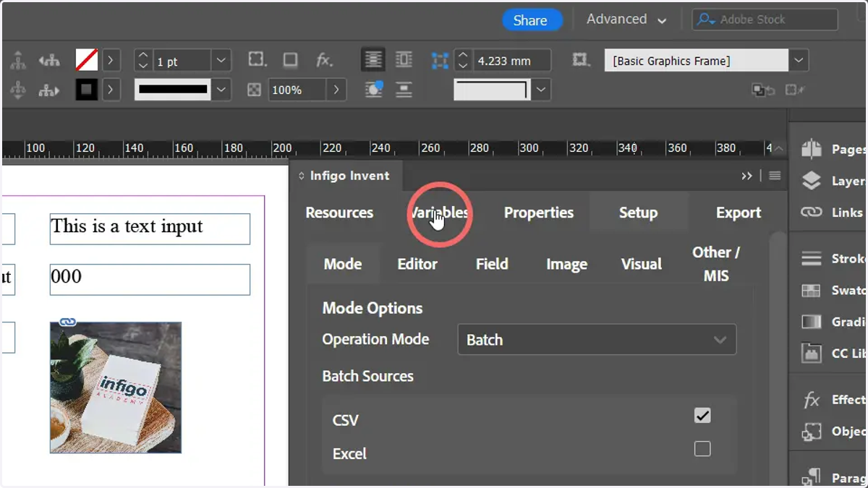The width and height of the screenshot is (868, 488).
Task: Open the Object Styles panel icon
Action: (812, 431)
